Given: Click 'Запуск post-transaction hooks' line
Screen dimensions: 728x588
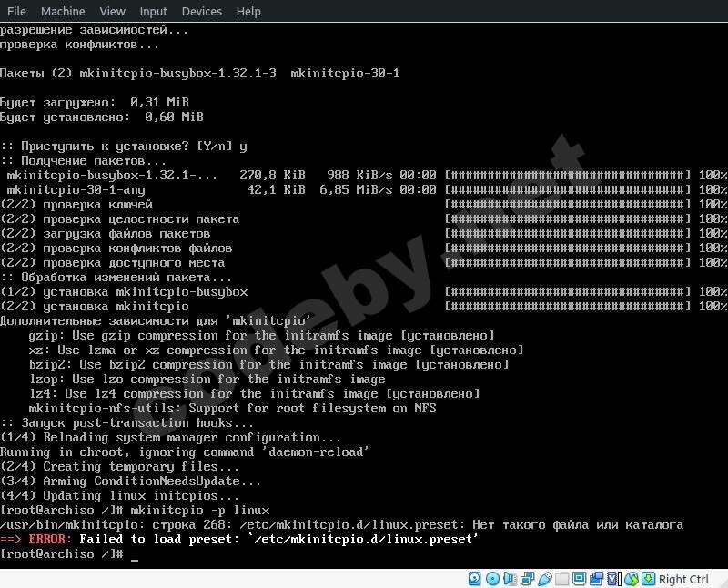Looking at the screenshot, I should click(x=126, y=422).
